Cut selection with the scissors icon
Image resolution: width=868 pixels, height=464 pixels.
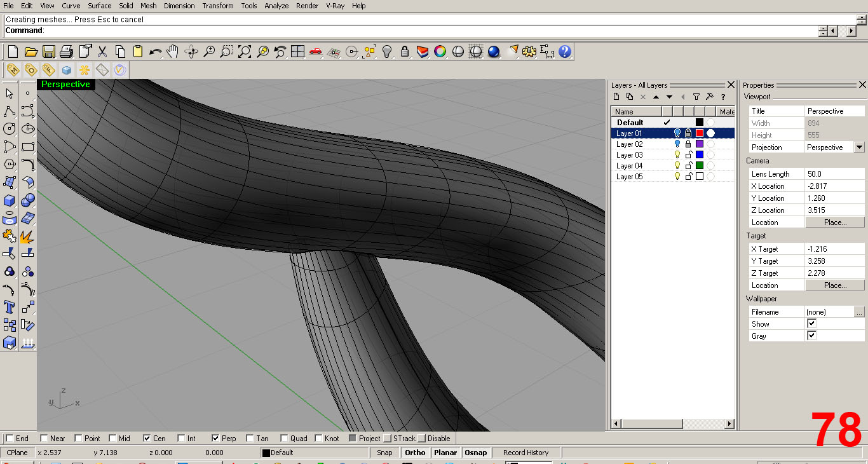[x=102, y=51]
